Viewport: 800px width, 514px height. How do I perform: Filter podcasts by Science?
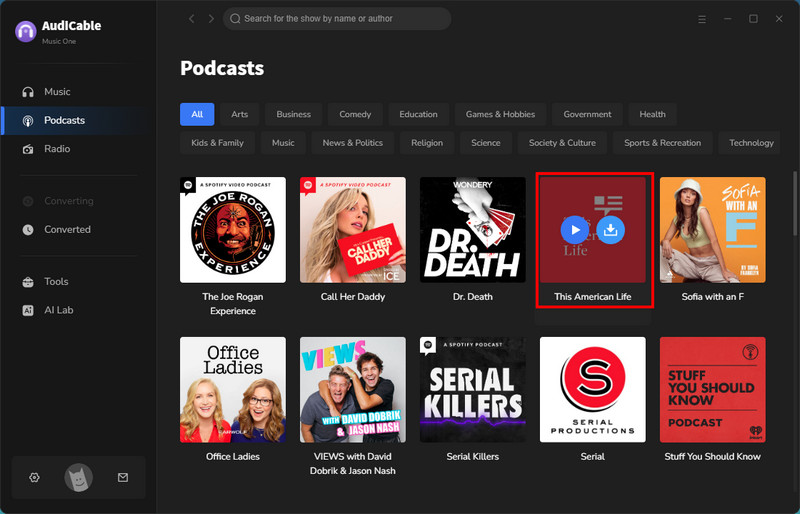[x=486, y=143]
